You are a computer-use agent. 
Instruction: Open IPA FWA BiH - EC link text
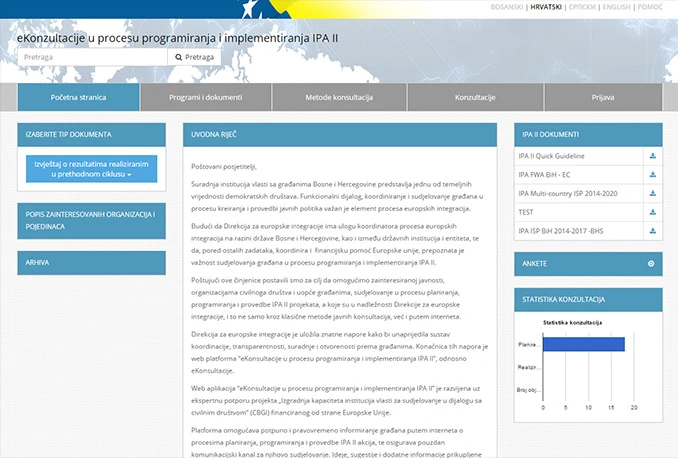point(544,175)
